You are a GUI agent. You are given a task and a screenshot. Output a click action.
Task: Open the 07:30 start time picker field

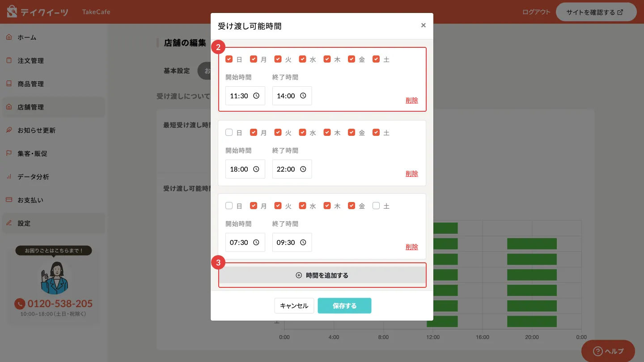(x=245, y=242)
